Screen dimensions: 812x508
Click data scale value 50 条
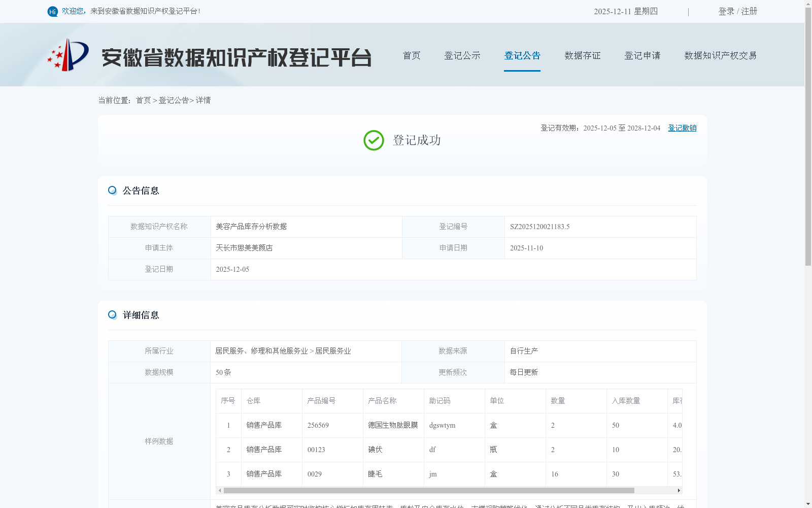[223, 372]
